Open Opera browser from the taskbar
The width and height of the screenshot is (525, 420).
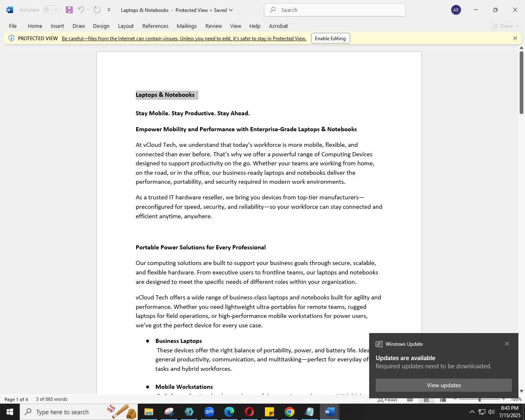point(249,412)
